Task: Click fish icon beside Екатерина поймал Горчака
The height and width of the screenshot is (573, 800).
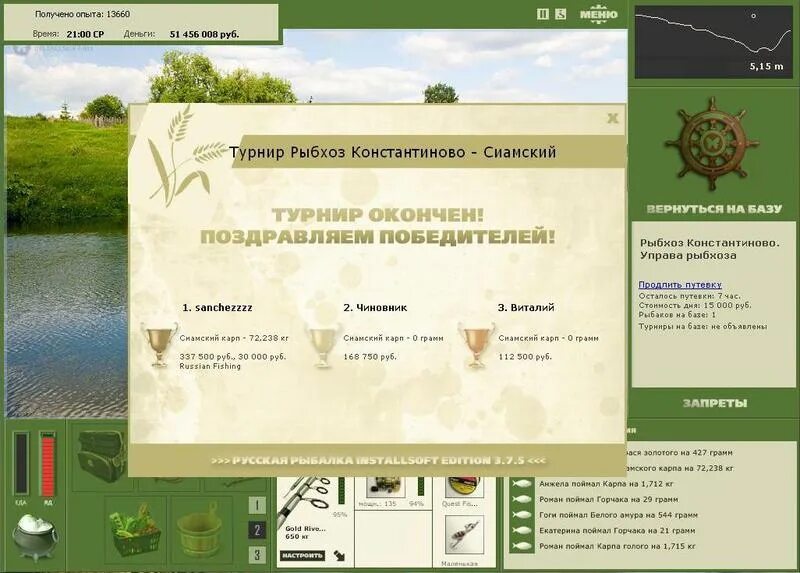Action: [521, 531]
